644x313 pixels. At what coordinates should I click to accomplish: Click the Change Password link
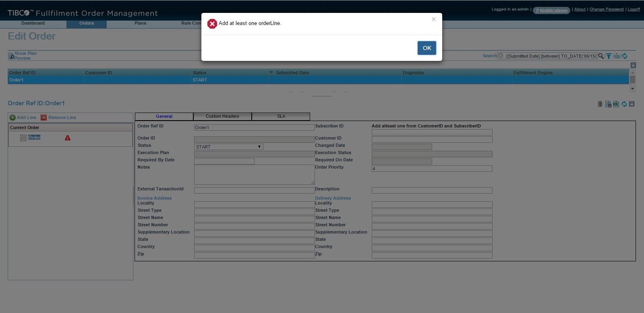(x=607, y=9)
